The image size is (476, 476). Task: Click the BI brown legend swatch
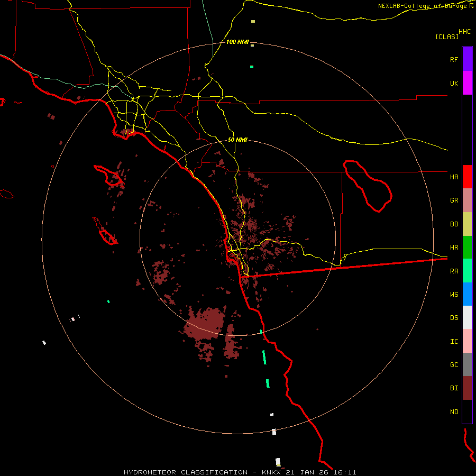point(467,388)
